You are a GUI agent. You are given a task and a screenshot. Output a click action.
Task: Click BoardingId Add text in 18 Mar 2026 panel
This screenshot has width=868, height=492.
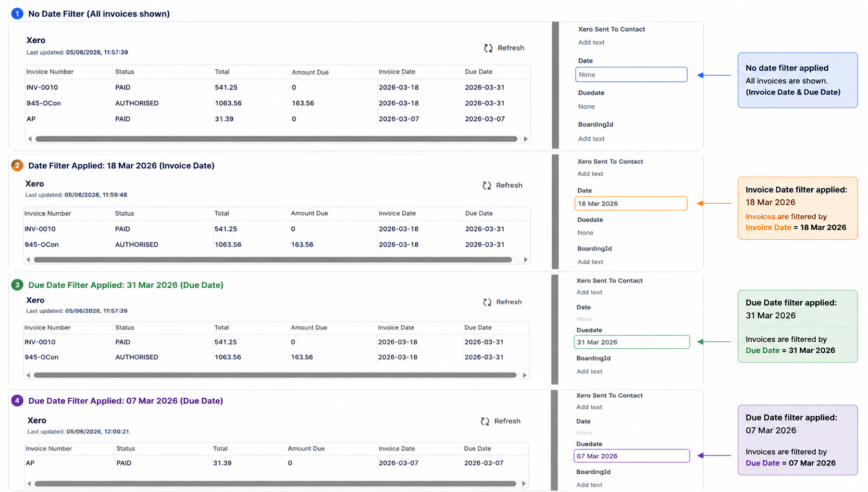[590, 262]
